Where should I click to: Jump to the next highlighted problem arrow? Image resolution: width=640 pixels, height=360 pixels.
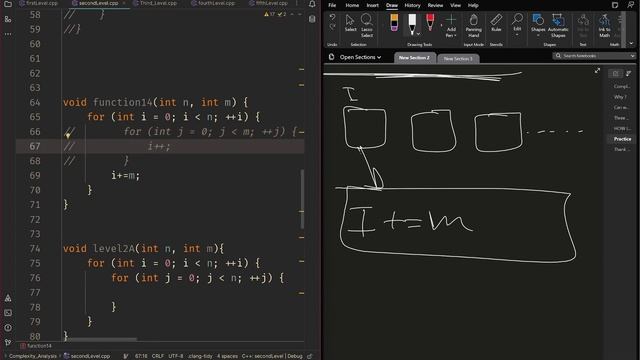(300, 14)
